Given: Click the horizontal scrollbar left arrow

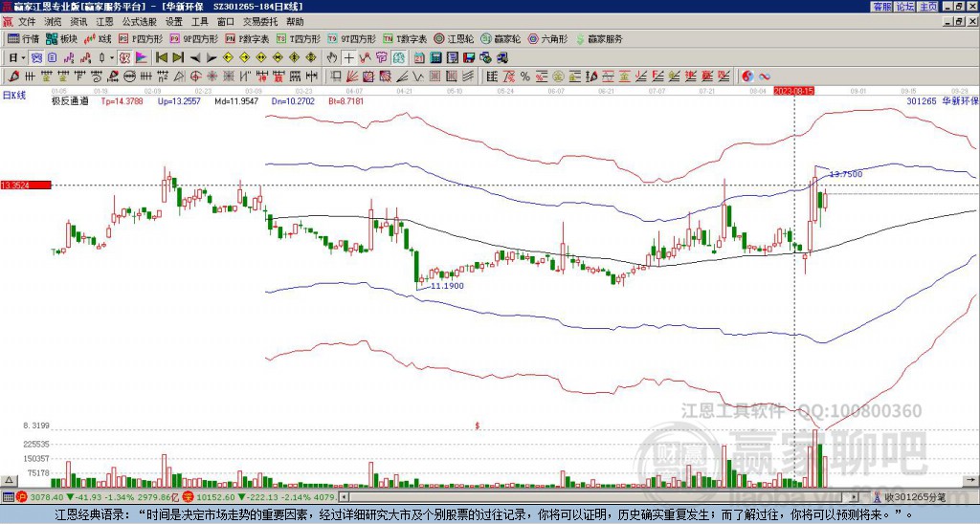Looking at the screenshot, I should tap(344, 497).
